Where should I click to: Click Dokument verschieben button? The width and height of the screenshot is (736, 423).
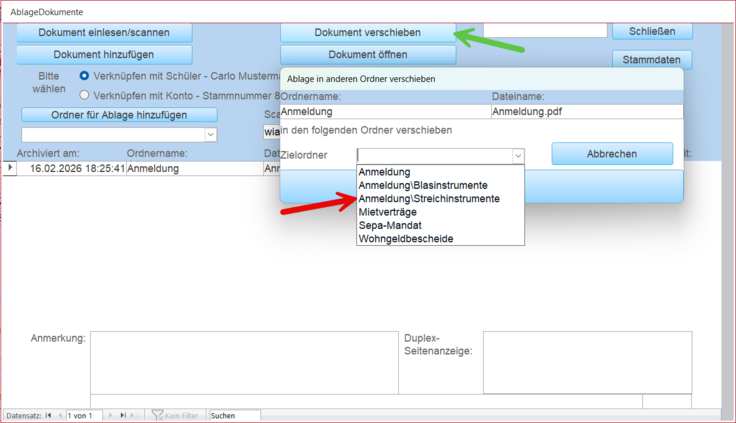pyautogui.click(x=367, y=32)
